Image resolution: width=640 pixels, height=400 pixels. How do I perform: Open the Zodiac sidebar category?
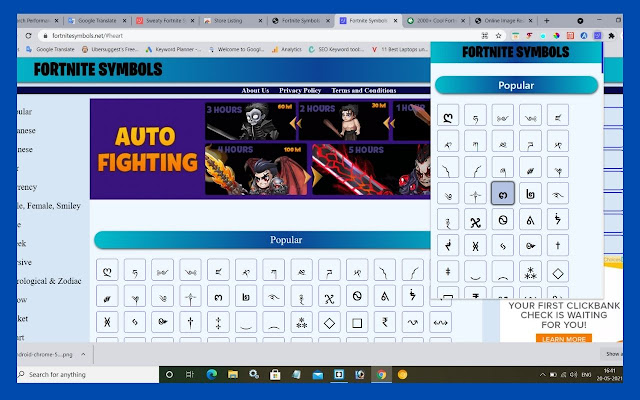click(x=49, y=281)
